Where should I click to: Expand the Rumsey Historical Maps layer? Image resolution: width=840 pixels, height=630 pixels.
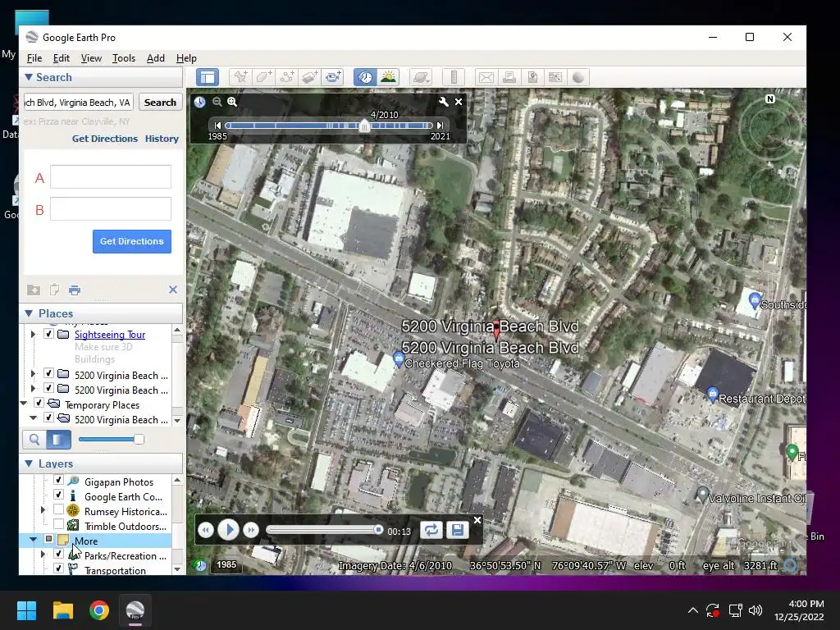43,509
